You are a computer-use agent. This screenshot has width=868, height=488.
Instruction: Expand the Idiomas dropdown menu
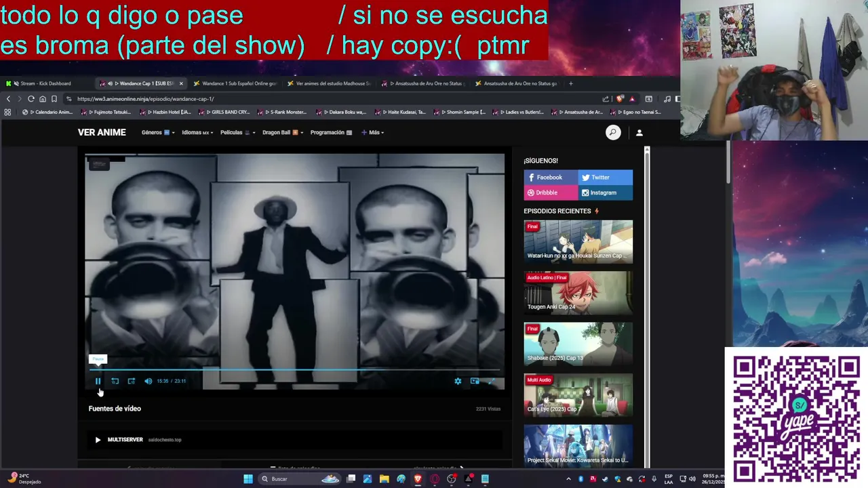coord(197,132)
